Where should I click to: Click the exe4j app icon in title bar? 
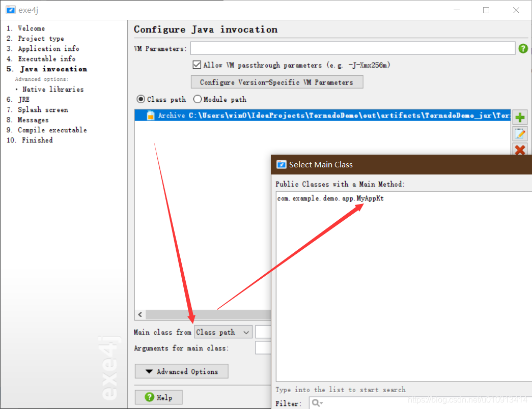point(11,10)
